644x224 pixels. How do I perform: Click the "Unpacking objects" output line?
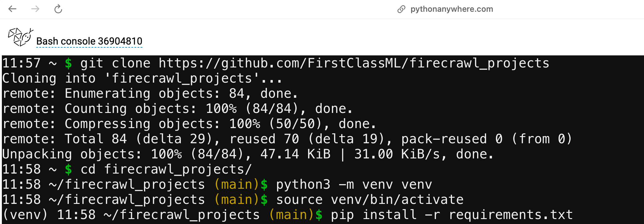click(248, 154)
